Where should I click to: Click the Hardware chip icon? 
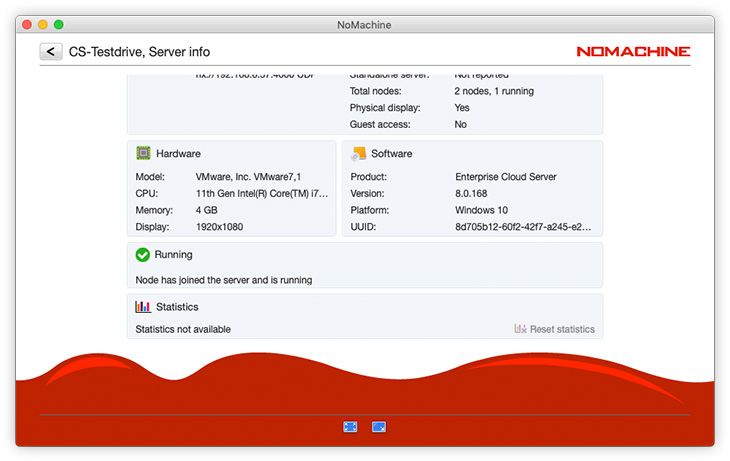pos(143,154)
